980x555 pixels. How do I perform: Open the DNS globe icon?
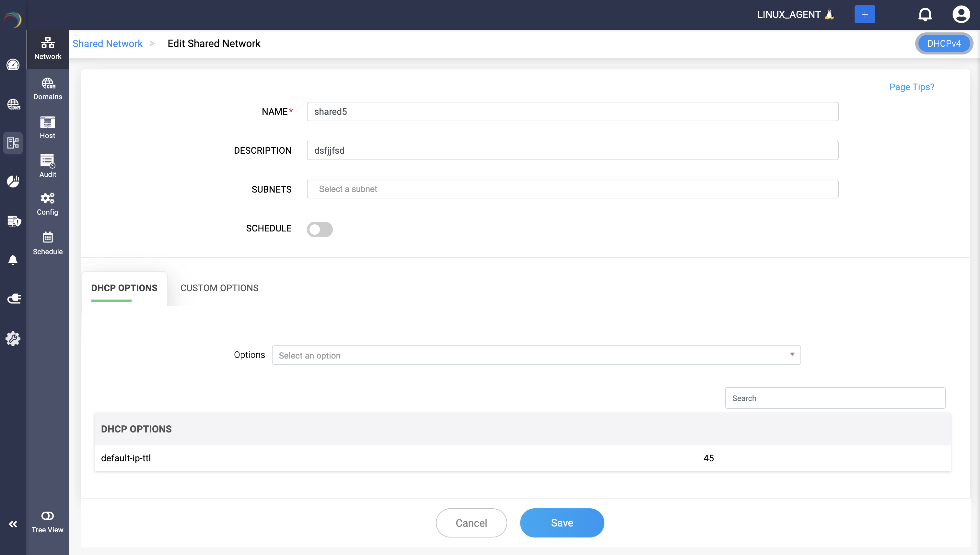coord(13,104)
